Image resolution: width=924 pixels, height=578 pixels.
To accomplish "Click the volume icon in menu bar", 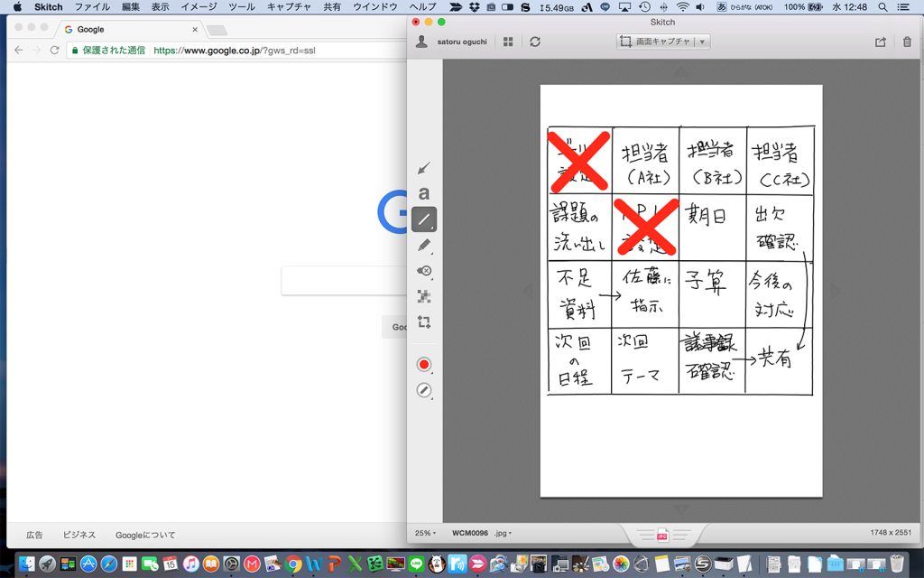I will click(x=700, y=7).
